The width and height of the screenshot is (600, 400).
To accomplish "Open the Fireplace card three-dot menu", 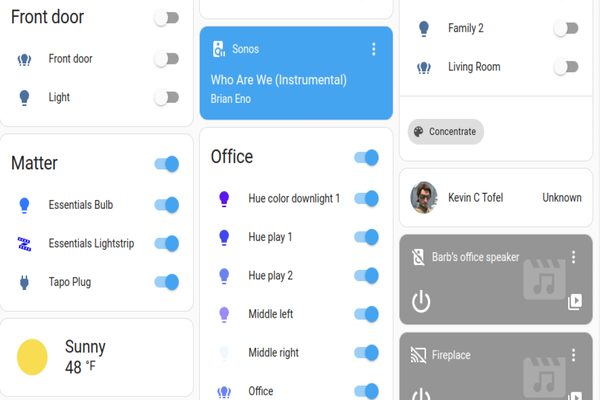I will click(574, 355).
